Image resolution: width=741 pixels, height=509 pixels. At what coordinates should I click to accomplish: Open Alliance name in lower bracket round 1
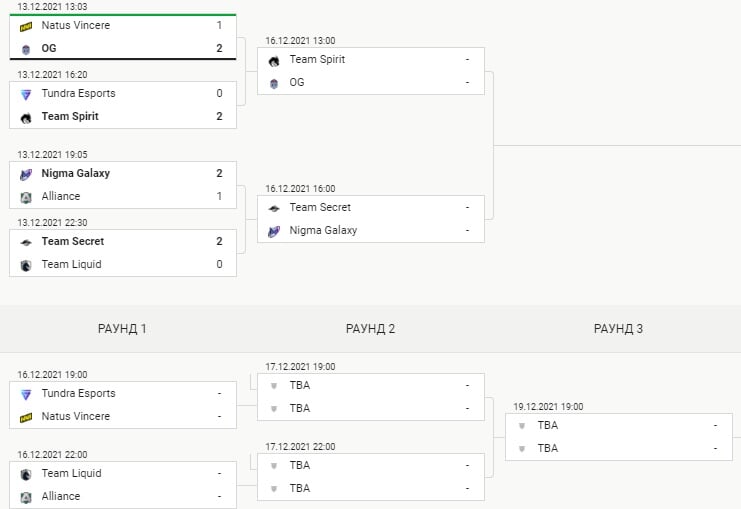coord(61,496)
